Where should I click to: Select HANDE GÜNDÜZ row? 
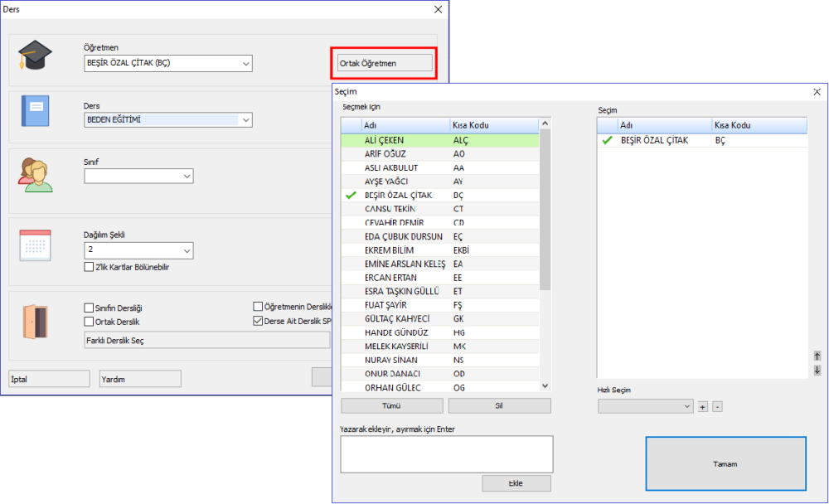pyautogui.click(x=440, y=332)
